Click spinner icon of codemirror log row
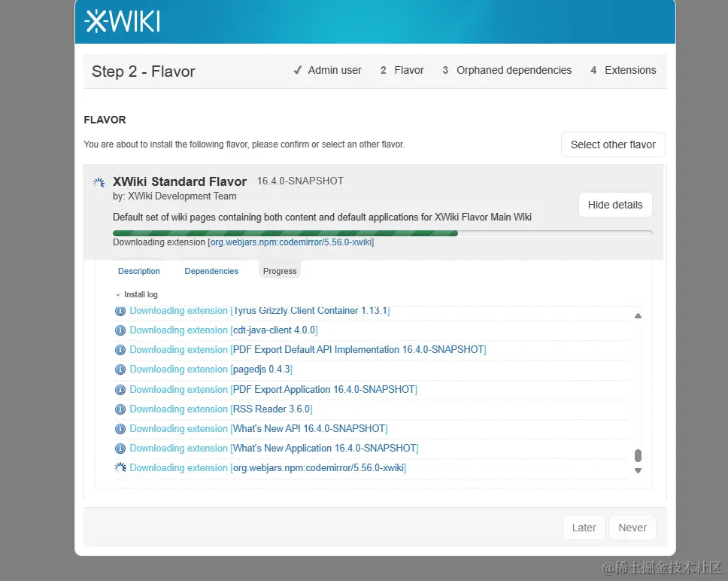This screenshot has height=581, width=728. 120,467
